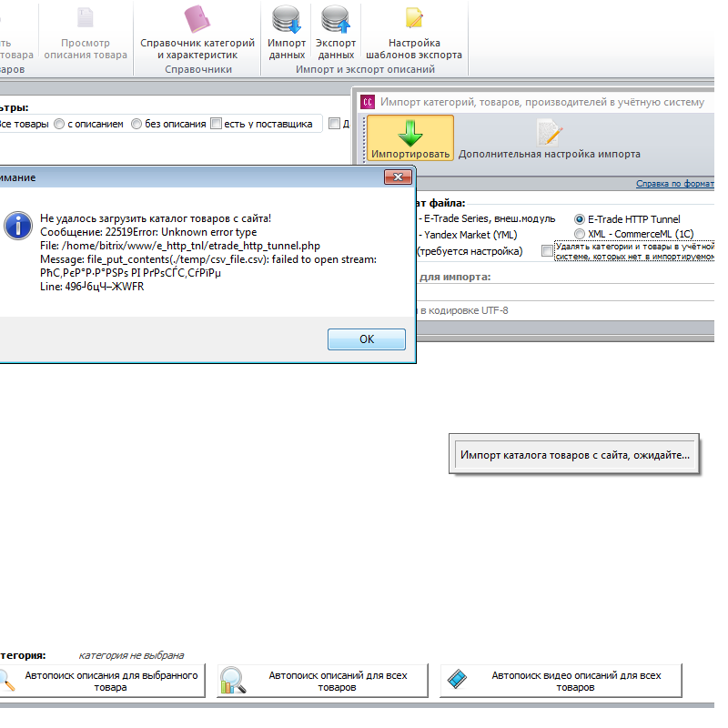Check 'Удалять категории и товары' checkbox
The image size is (728, 728).
[548, 251]
